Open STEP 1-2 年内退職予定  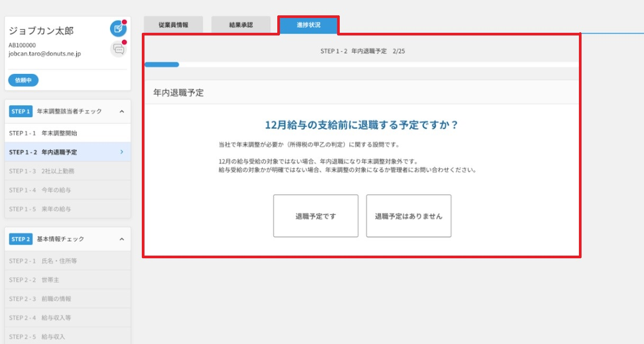[68, 152]
